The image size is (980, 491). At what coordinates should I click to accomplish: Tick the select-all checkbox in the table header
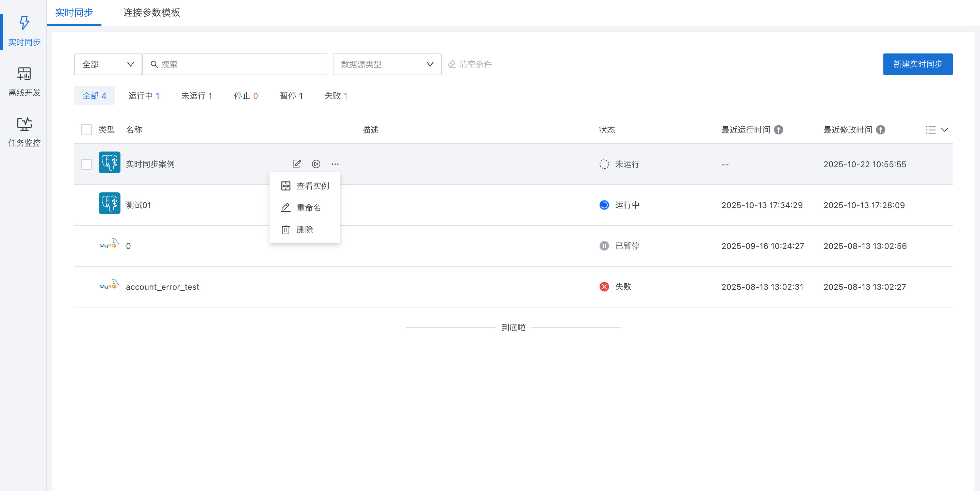tap(86, 130)
